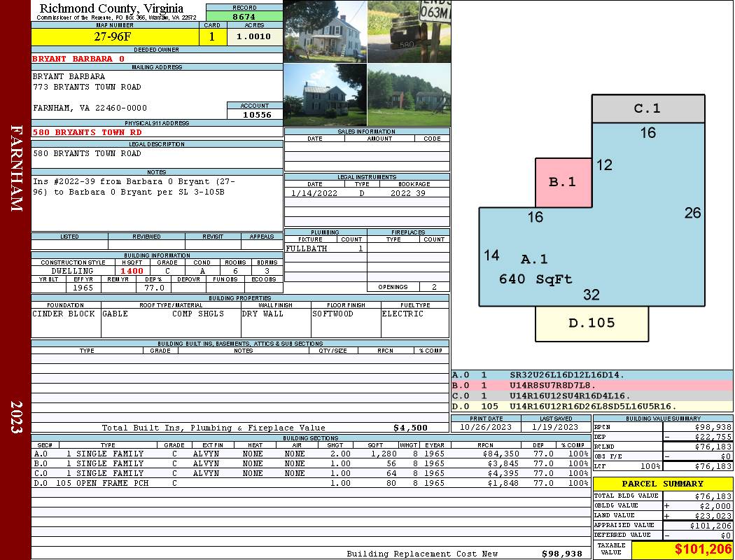
Task: Select building section row A.0 SINGLE FAMILY
Action: pos(310,454)
